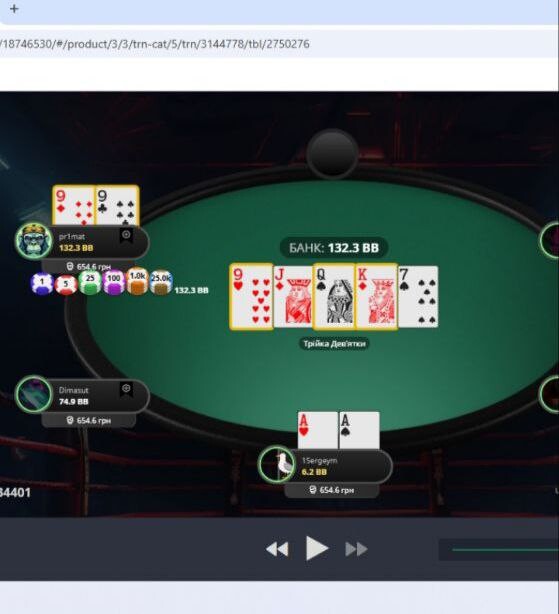Click the Queen of spades board card
The image size is (559, 614).
[334, 296]
